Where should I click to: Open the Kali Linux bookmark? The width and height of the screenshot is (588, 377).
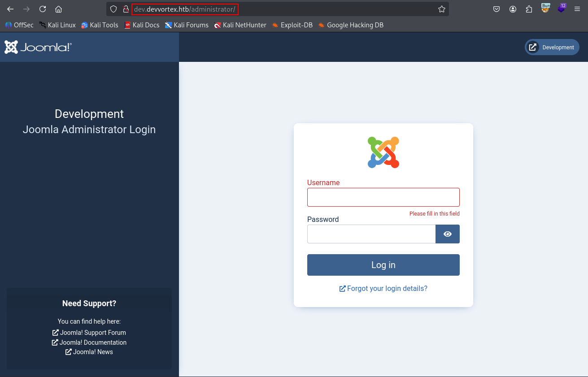point(57,25)
